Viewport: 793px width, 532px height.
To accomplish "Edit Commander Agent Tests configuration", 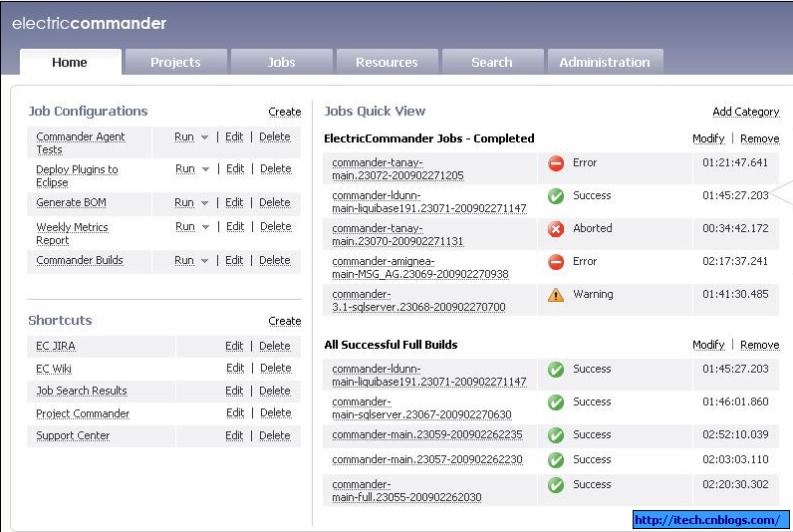I will click(234, 137).
